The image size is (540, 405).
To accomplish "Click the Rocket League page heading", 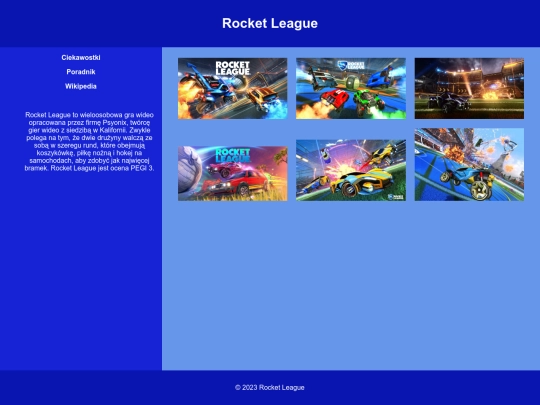I will [x=270, y=23].
